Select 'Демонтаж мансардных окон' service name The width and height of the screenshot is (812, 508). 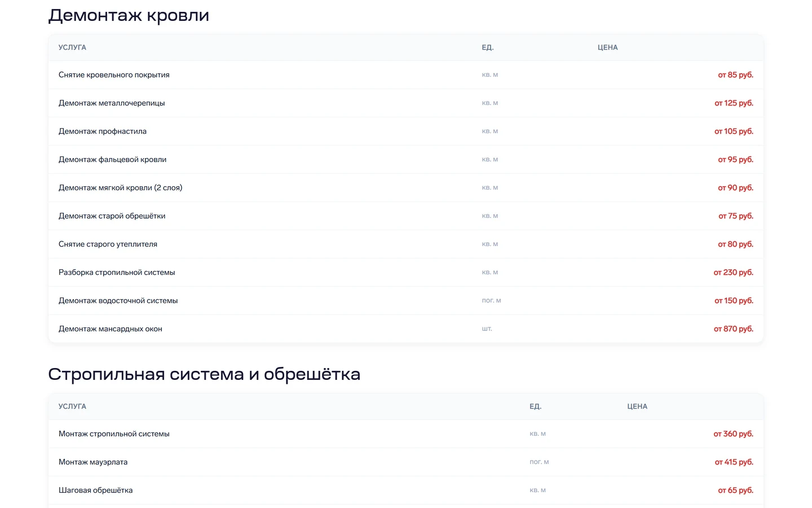click(111, 329)
